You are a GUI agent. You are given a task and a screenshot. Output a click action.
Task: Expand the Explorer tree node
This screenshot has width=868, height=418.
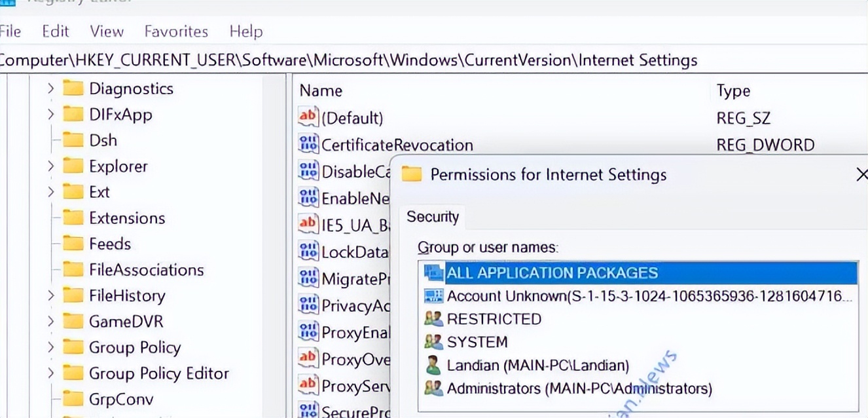tap(51, 166)
